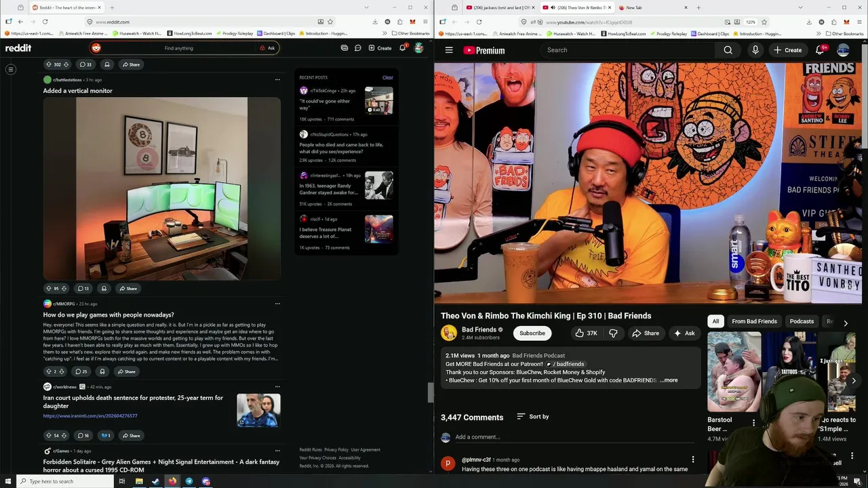Screen dimensions: 868x488
Task: Open HowLongToBeat bookmark in Reddit window
Action: [x=189, y=33]
